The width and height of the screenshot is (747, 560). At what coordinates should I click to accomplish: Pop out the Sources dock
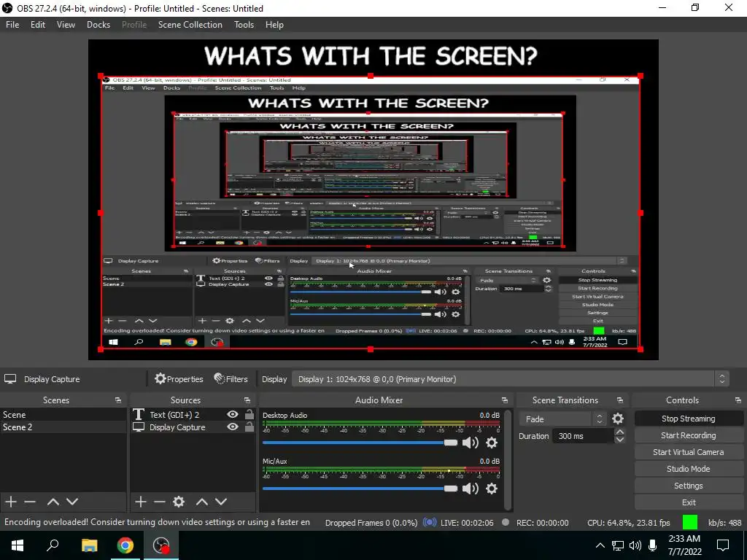click(247, 400)
